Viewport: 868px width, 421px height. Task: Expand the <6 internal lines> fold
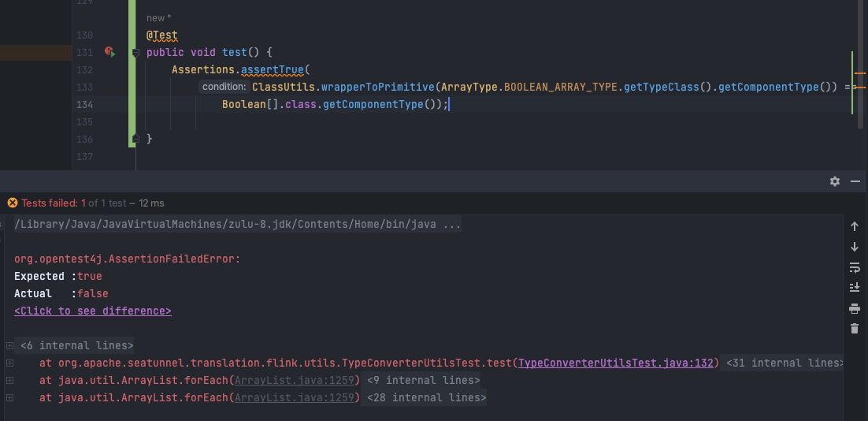click(x=77, y=345)
